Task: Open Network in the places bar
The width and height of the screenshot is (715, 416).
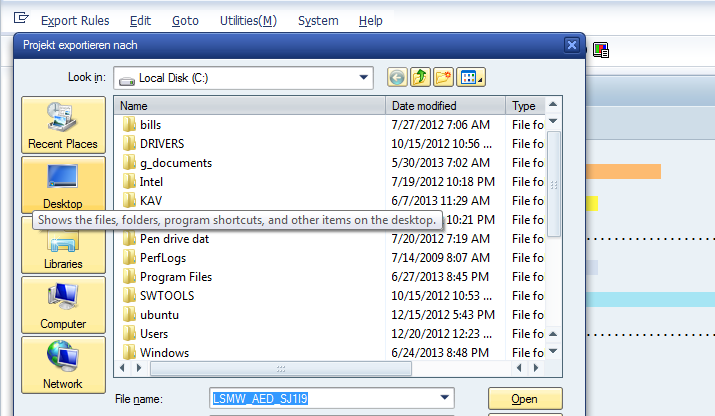Action: click(63, 365)
